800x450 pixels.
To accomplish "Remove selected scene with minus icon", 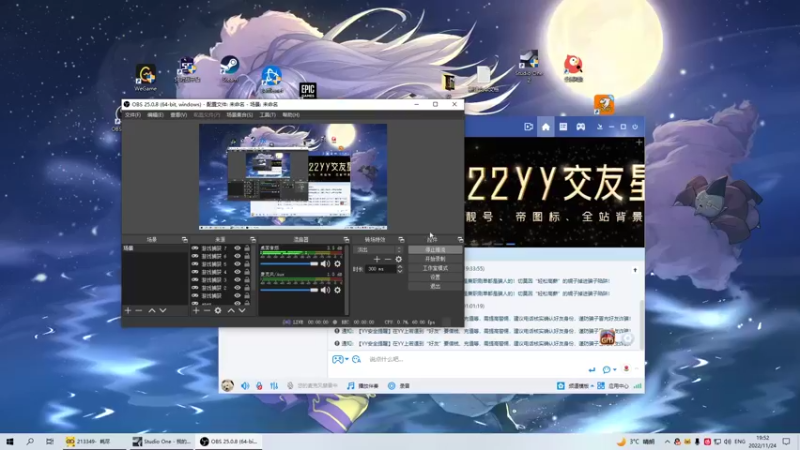I will tap(139, 310).
